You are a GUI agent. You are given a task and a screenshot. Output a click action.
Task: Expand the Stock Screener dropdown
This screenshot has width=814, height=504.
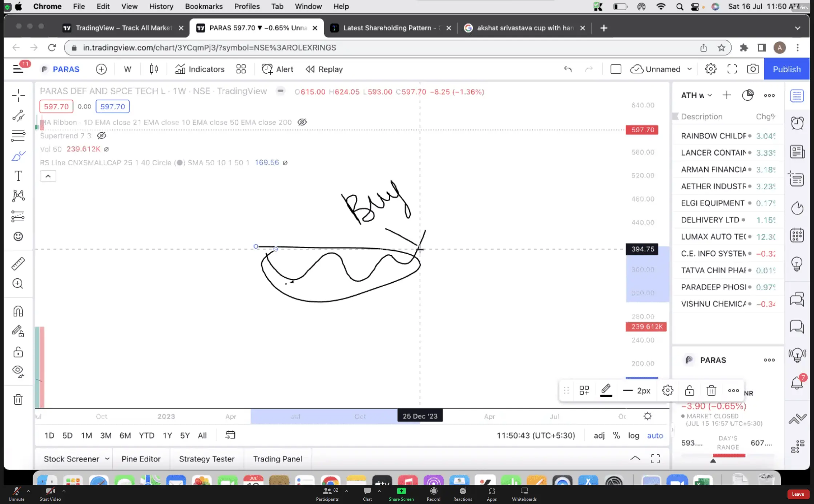point(107,459)
